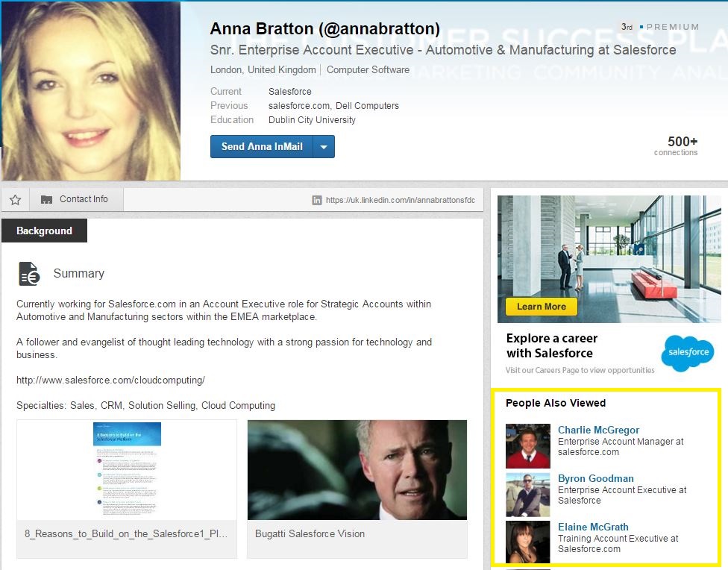Open Charlie McGregor's profile link
The height and width of the screenshot is (570, 728).
[598, 430]
